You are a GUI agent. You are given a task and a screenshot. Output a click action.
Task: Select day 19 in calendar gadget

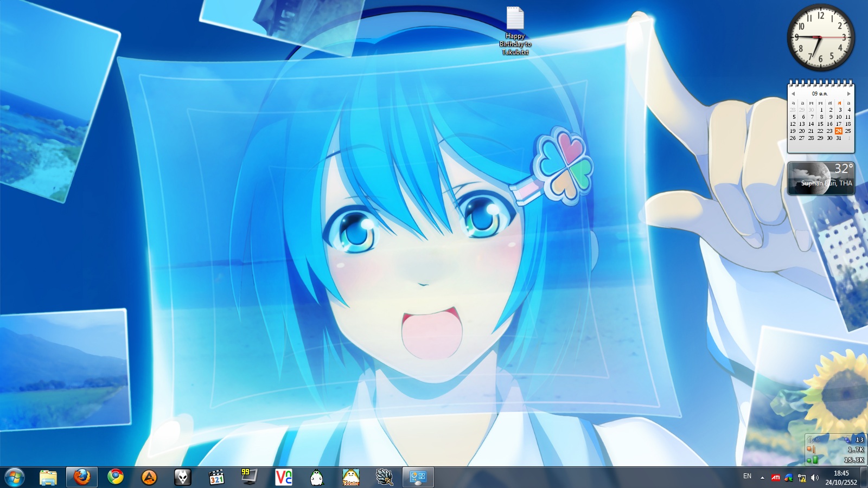point(793,131)
